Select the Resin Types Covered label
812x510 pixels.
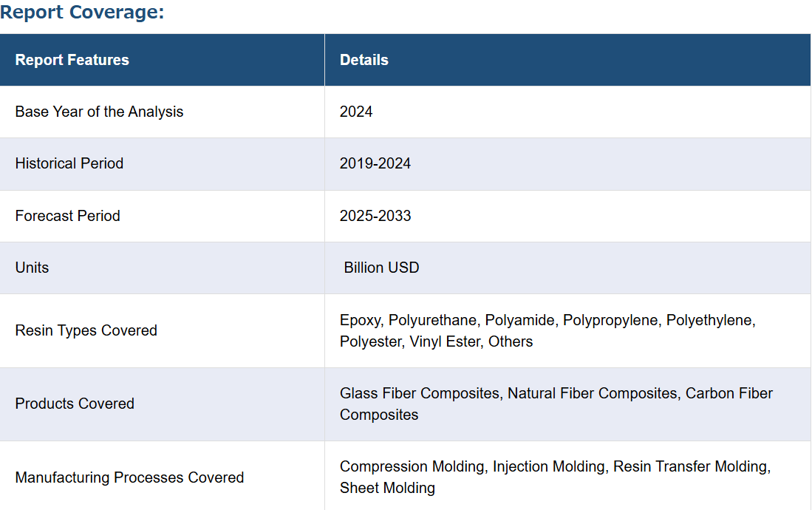click(x=86, y=330)
